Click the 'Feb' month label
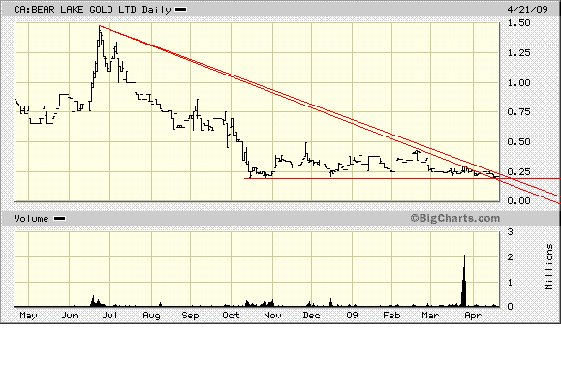The height and width of the screenshot is (392, 561). (391, 316)
